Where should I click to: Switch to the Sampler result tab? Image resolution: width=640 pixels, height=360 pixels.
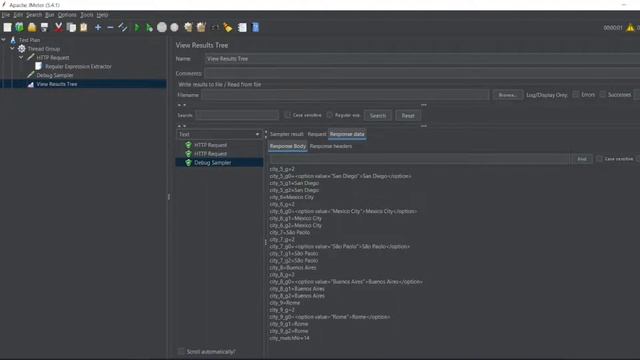coord(287,134)
